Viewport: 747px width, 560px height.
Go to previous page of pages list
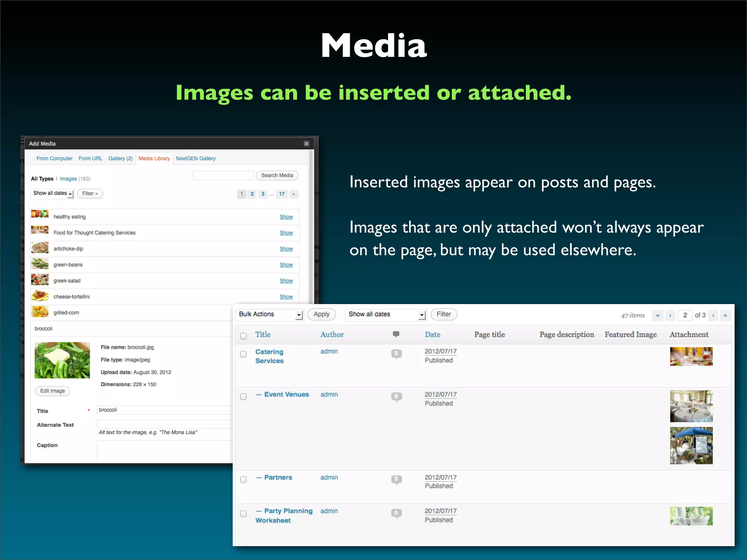pyautogui.click(x=670, y=315)
